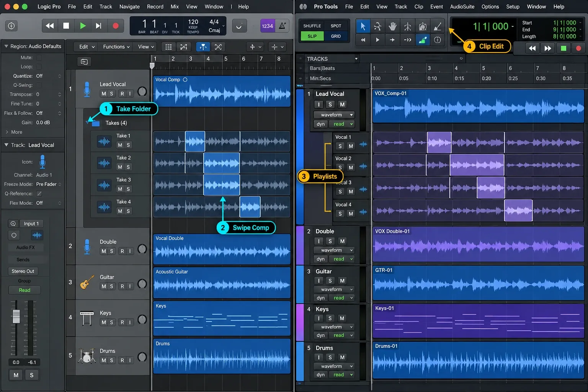Open the Clip menu in Pro Tools

pyautogui.click(x=419, y=7)
